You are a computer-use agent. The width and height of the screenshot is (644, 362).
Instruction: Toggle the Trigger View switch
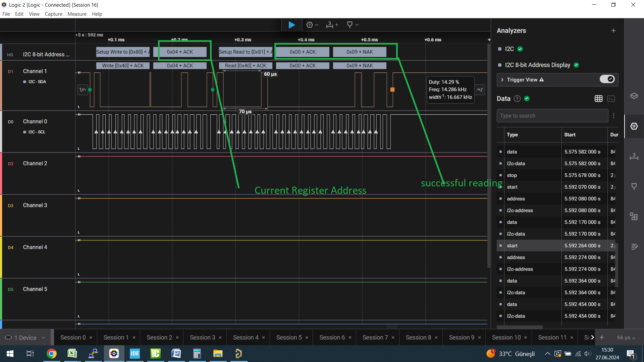(607, 79)
